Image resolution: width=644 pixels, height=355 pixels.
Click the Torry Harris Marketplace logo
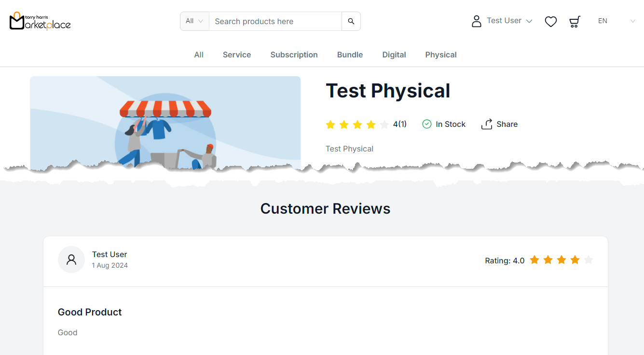click(40, 21)
